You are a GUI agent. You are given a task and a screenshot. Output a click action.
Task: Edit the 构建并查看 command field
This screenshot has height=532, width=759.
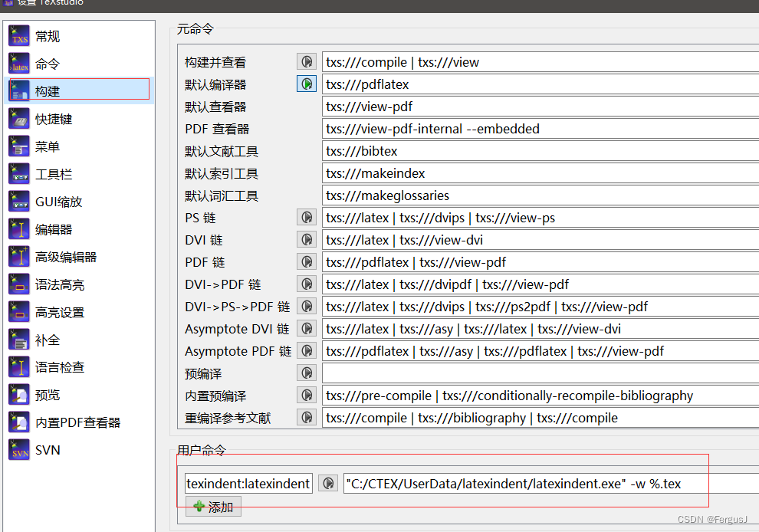tap(540, 62)
